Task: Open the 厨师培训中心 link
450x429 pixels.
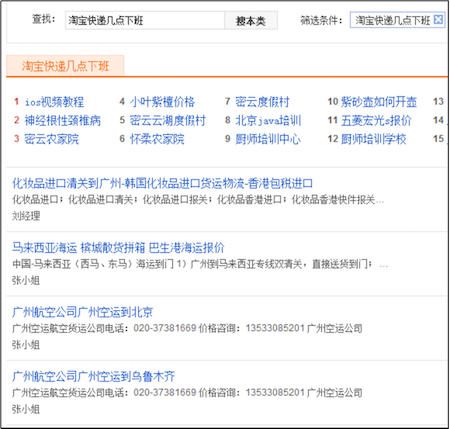Action: [x=268, y=139]
